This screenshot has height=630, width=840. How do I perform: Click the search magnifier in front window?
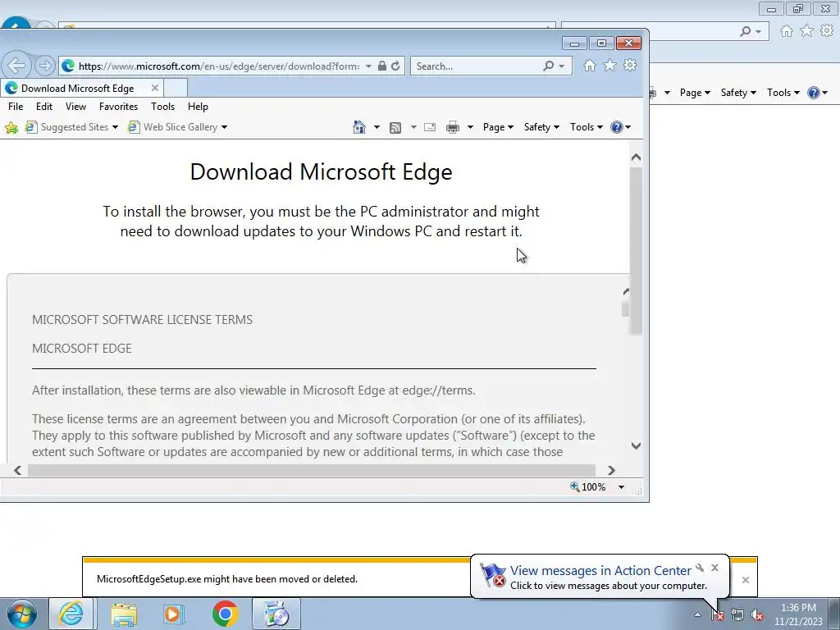548,66
